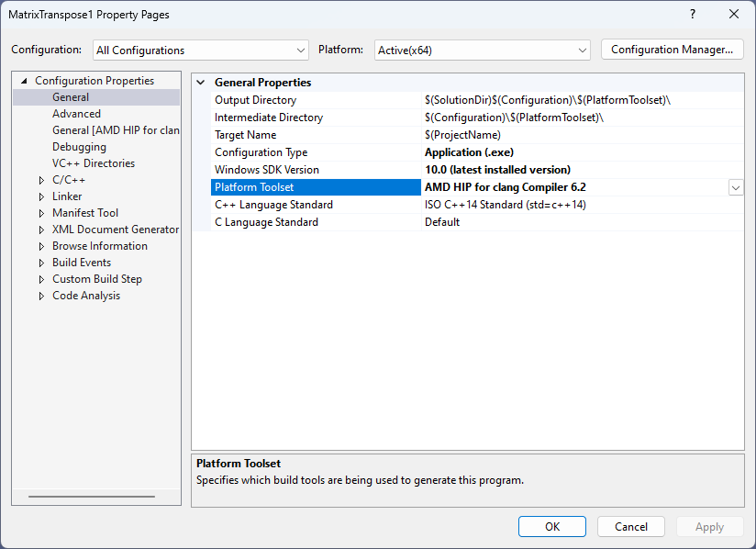
Task: Expand the Manifest Tool node arrow
Action: pos(41,213)
